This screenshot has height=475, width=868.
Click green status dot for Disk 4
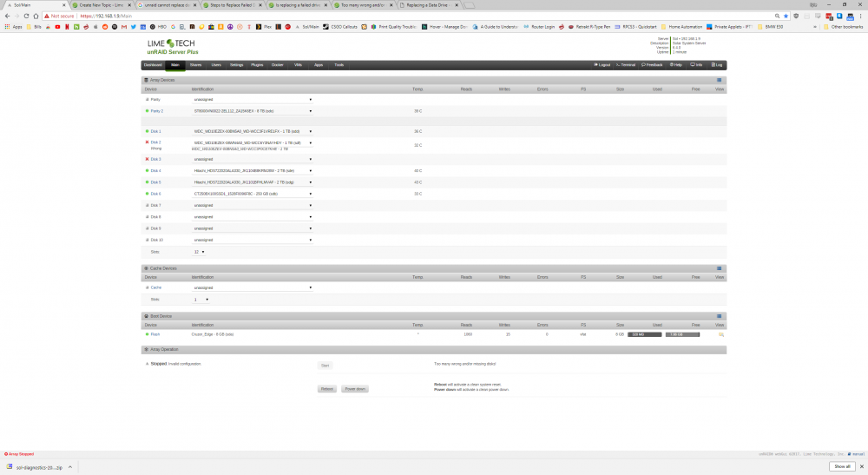click(x=147, y=170)
